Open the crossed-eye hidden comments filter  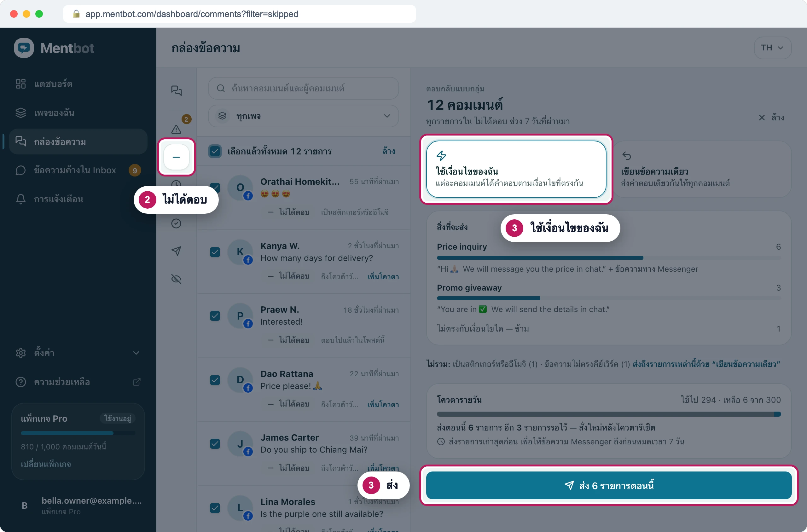176,279
